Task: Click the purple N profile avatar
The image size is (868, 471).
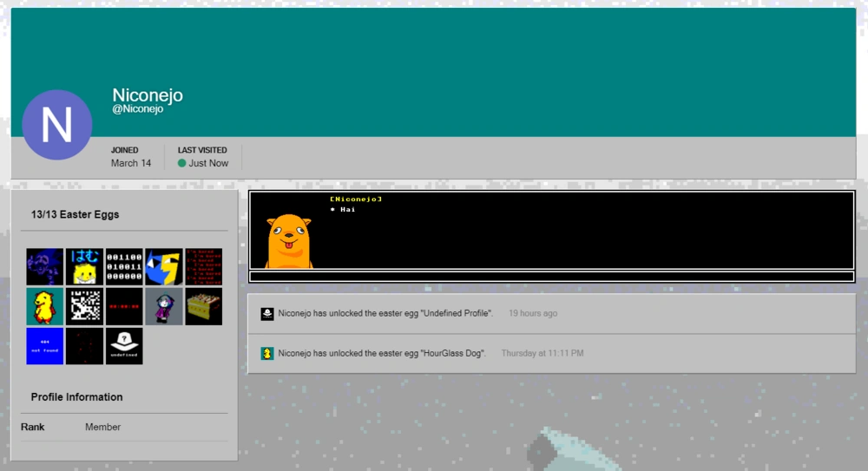Action: click(x=57, y=125)
